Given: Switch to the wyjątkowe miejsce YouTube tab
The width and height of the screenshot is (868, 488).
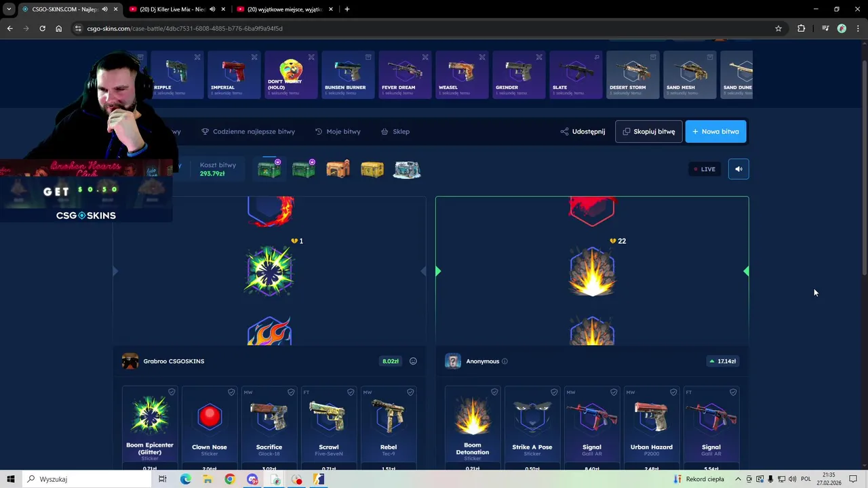Looking at the screenshot, I should pyautogui.click(x=285, y=9).
